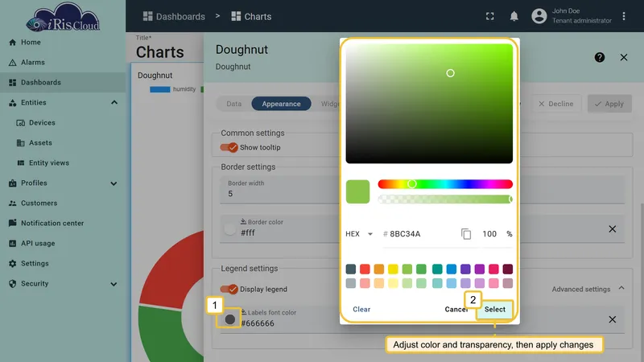Pick the blue preset swatch
This screenshot has width=644, height=362.
click(x=452, y=269)
